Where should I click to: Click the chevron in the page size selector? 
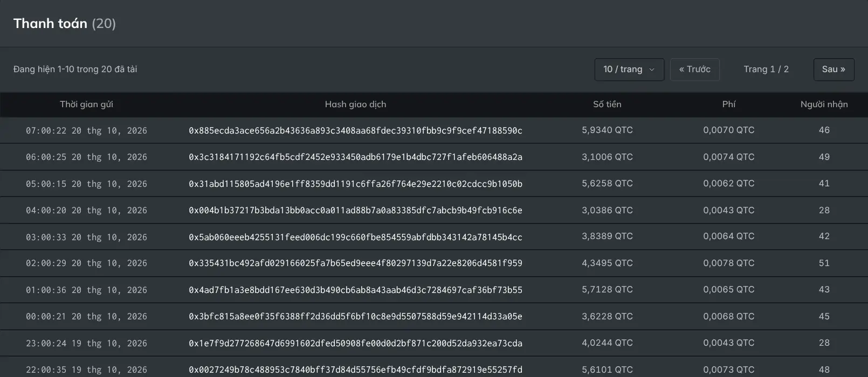tap(652, 69)
